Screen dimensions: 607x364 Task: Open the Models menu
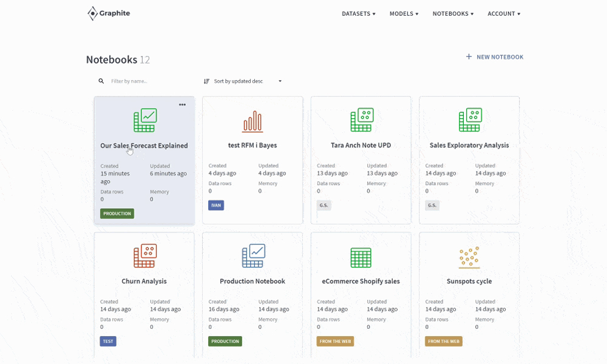[x=404, y=13]
